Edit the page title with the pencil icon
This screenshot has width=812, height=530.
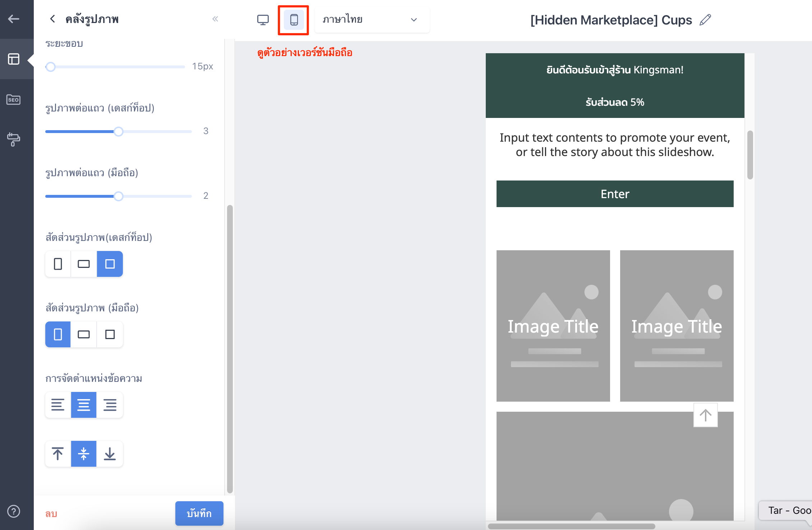[x=705, y=20]
